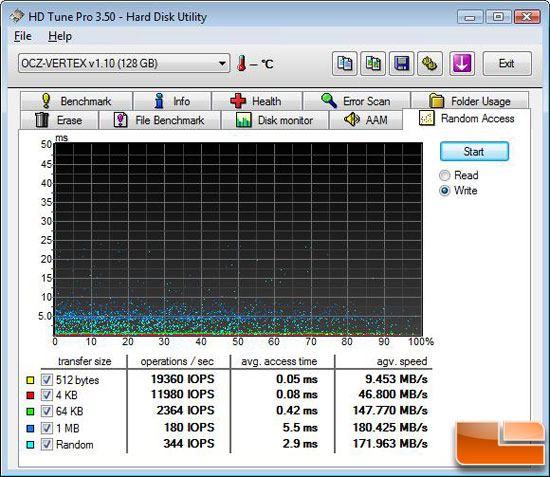Click the HD Tune title bar icon
This screenshot has height=477, width=550.
click(16, 16)
